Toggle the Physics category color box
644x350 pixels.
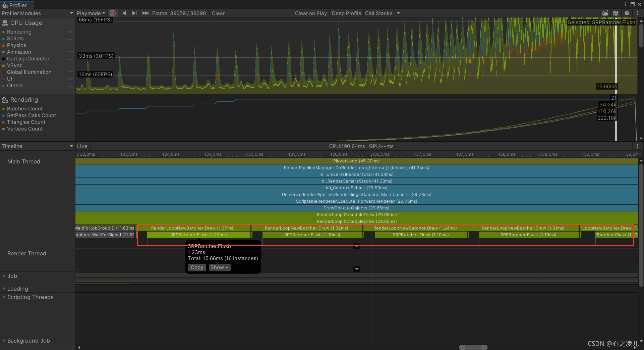[3, 45]
